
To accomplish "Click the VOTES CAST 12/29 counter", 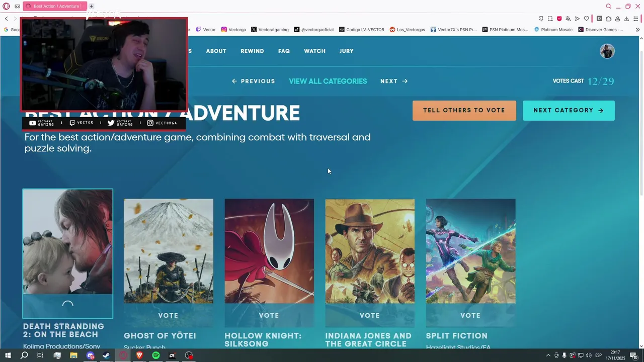I will point(584,81).
